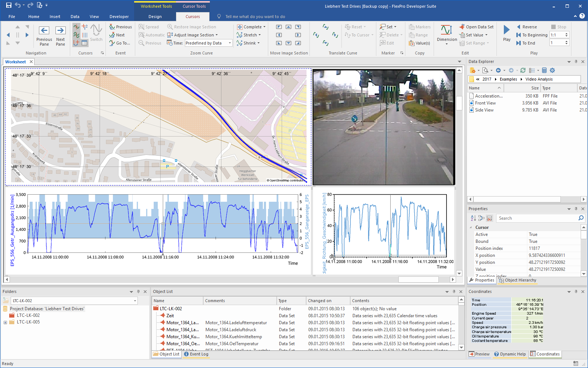Click the Next event button
588x368 pixels.
(119, 35)
